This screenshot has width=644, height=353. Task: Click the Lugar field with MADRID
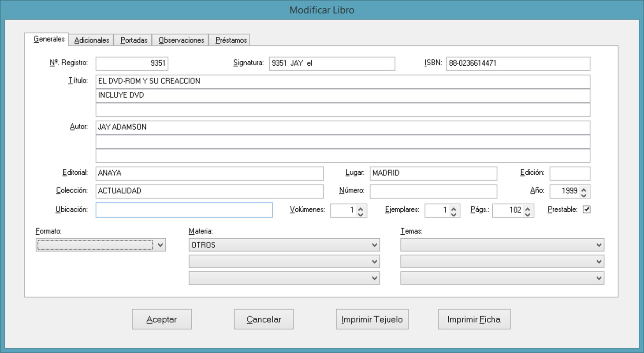433,173
